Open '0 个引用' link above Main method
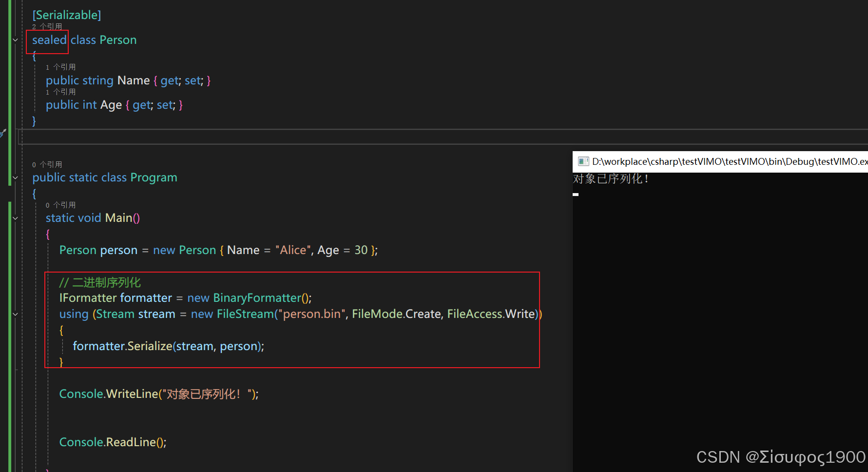The image size is (868, 472). pyautogui.click(x=61, y=205)
